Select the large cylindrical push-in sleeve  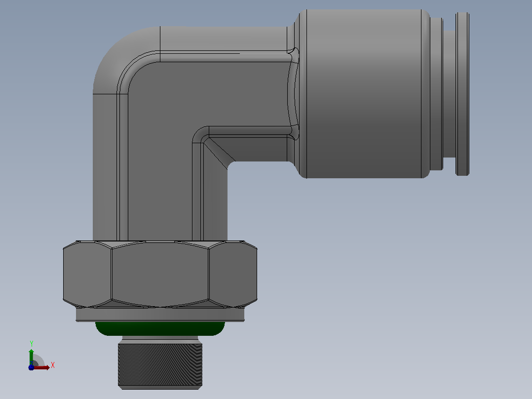point(364,94)
